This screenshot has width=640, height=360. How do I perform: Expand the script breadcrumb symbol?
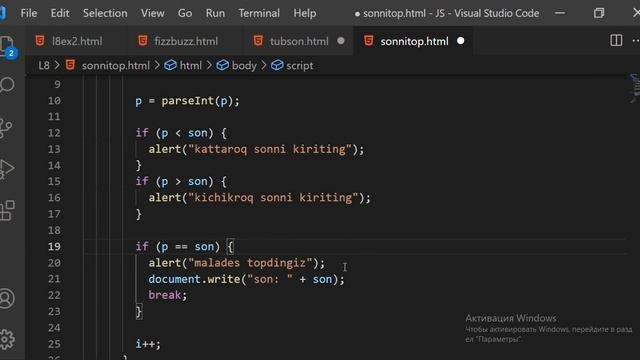click(x=299, y=65)
